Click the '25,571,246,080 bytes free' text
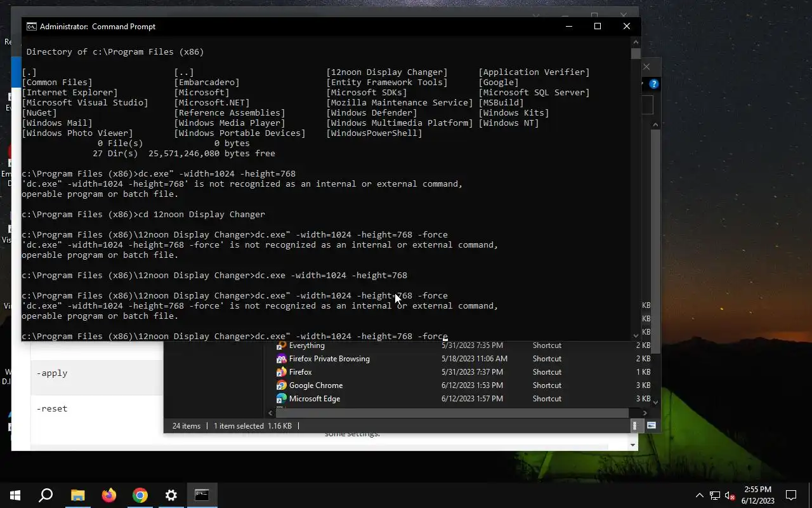812x508 pixels. pyautogui.click(x=212, y=154)
